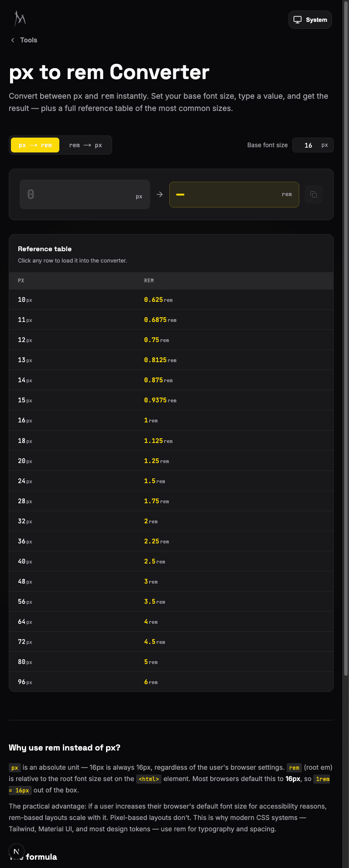The width and height of the screenshot is (349, 868).
Task: Click the 0.8125rem value row
Action: coord(171,360)
